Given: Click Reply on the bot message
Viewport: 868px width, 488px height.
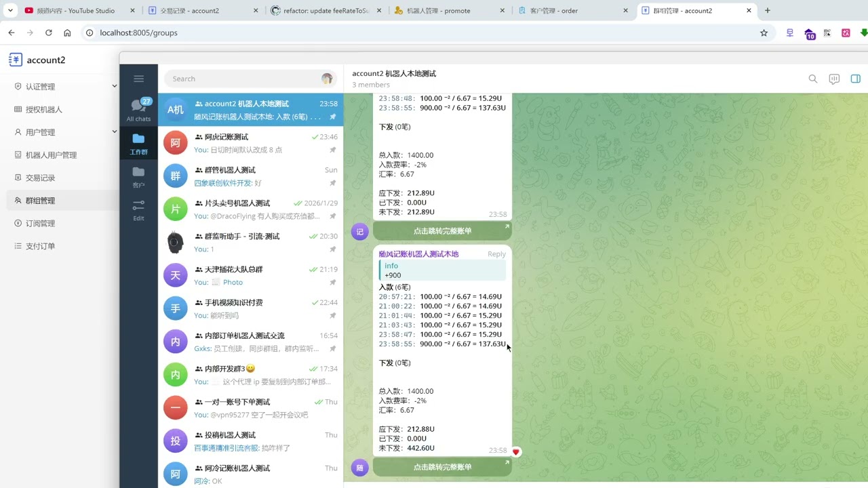Looking at the screenshot, I should click(496, 254).
